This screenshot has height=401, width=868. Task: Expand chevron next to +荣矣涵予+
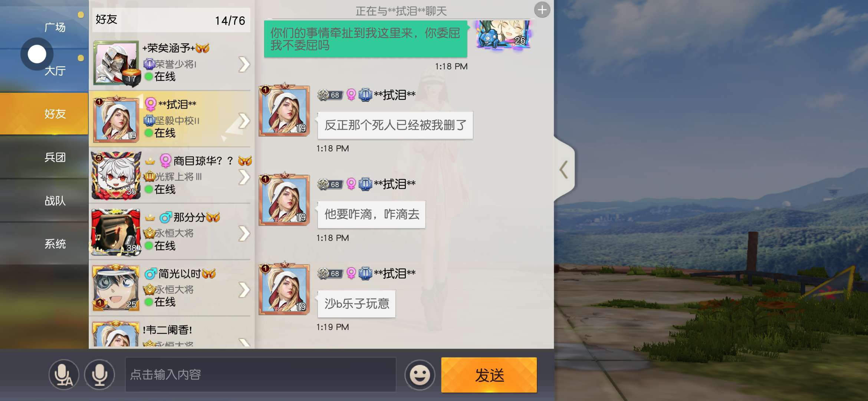[244, 64]
